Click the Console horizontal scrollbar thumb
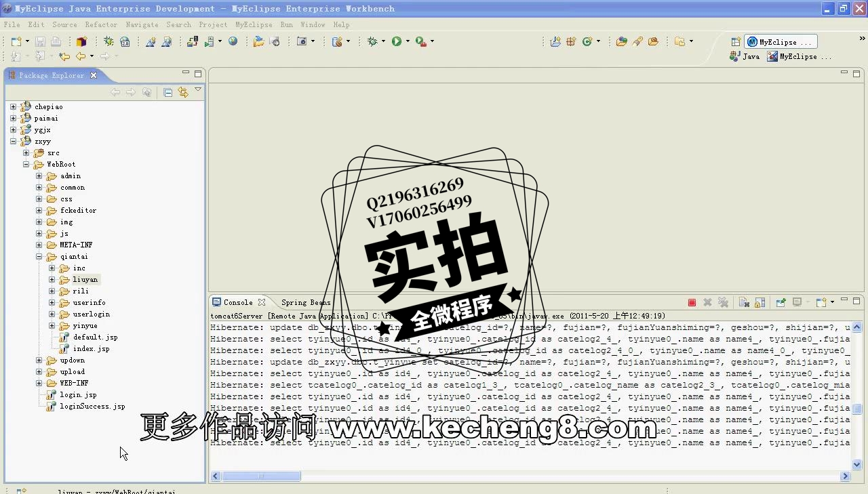 (x=261, y=476)
